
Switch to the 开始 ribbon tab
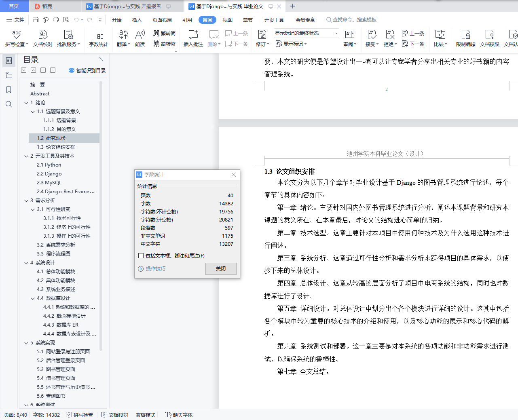click(x=117, y=20)
